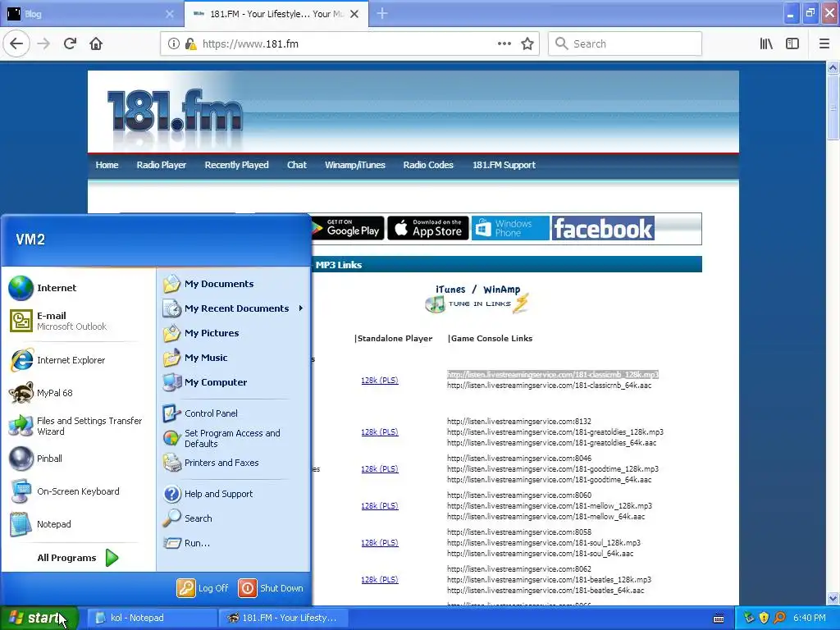Click 128k (PLS) link for beatles row
Screen dimensions: 840x630
click(x=379, y=580)
